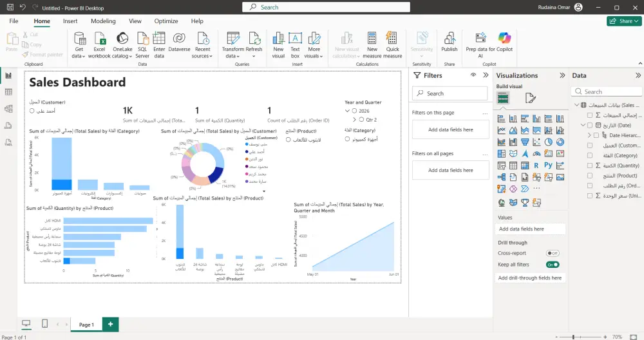This screenshot has width=644, height=340.
Task: Create a New measure
Action: pos(372,45)
